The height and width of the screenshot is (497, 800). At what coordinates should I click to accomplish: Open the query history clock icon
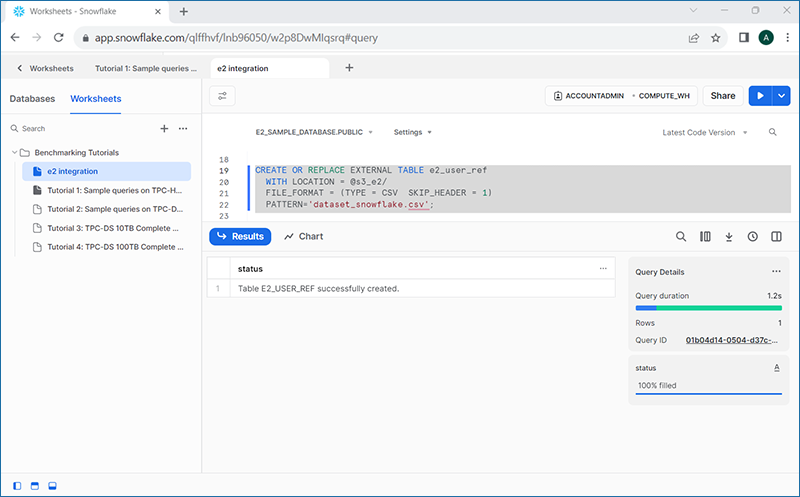753,236
